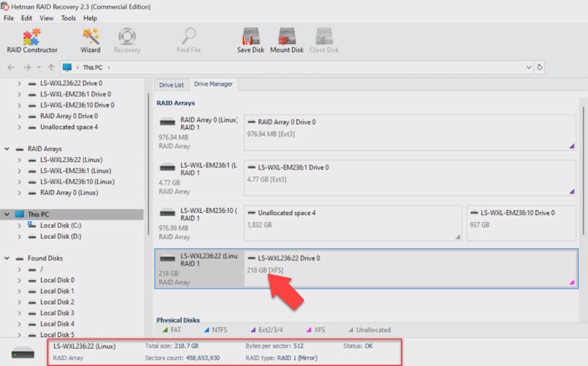Click LS-WXL-EM236:10 RAID 1 array header
Viewport: 588px width, 366px height.
tap(198, 223)
